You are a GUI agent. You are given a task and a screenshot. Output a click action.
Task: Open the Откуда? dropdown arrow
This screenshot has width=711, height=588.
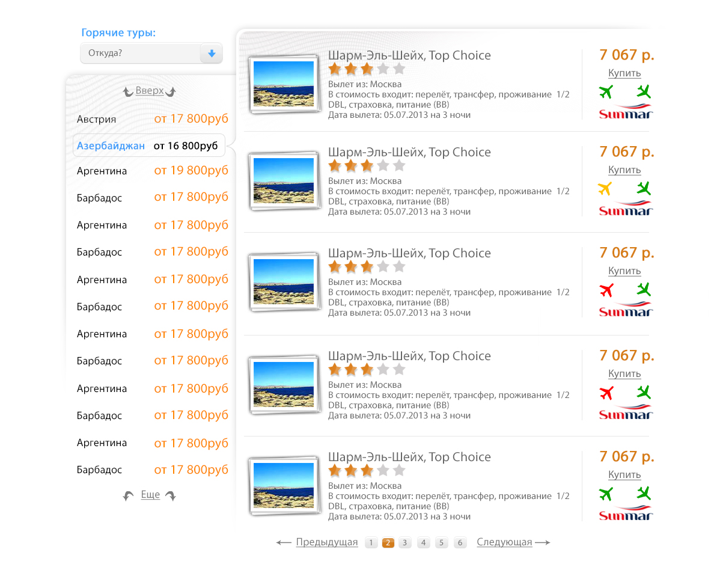coord(211,54)
